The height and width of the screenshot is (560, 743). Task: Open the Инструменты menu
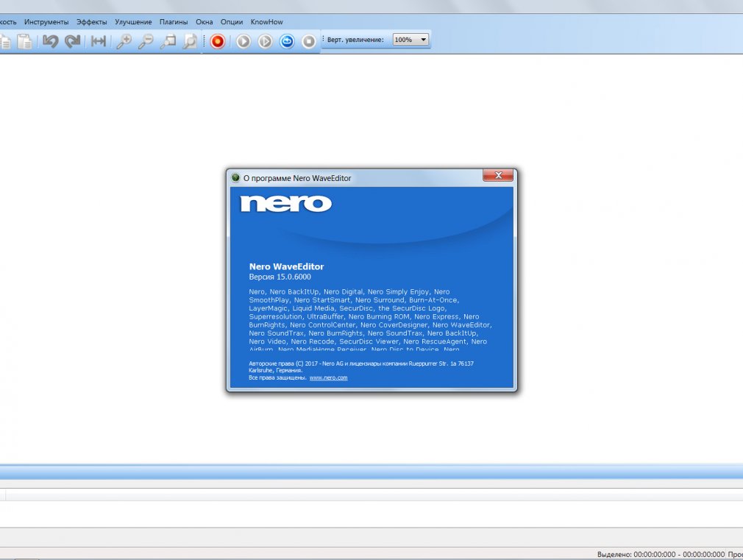[x=46, y=22]
